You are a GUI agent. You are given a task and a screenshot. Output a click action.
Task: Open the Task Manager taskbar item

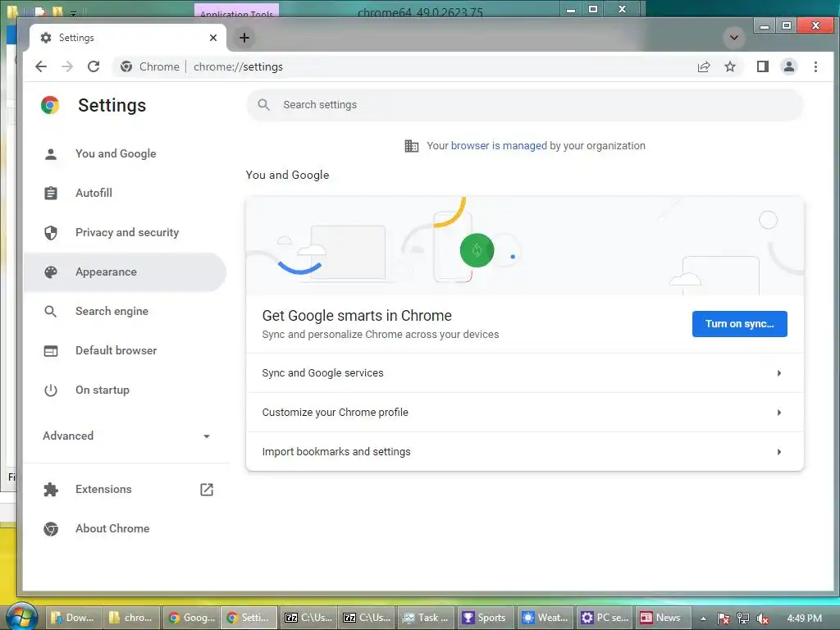click(426, 618)
